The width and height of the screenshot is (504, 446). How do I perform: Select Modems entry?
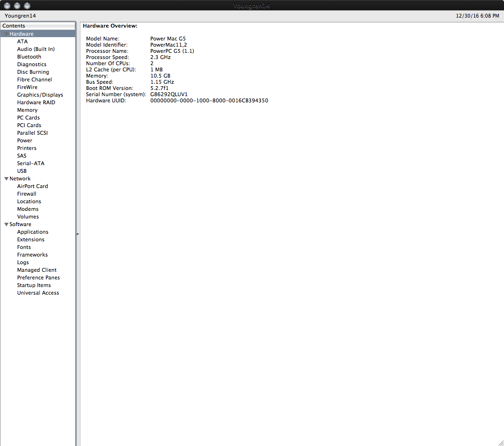(28, 209)
